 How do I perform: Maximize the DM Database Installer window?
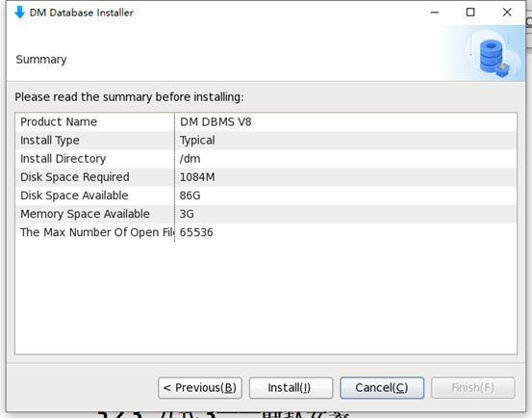(x=470, y=13)
